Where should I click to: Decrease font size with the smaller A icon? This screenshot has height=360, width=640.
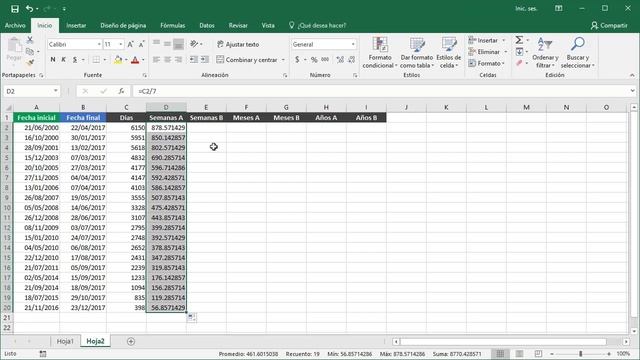141,44
